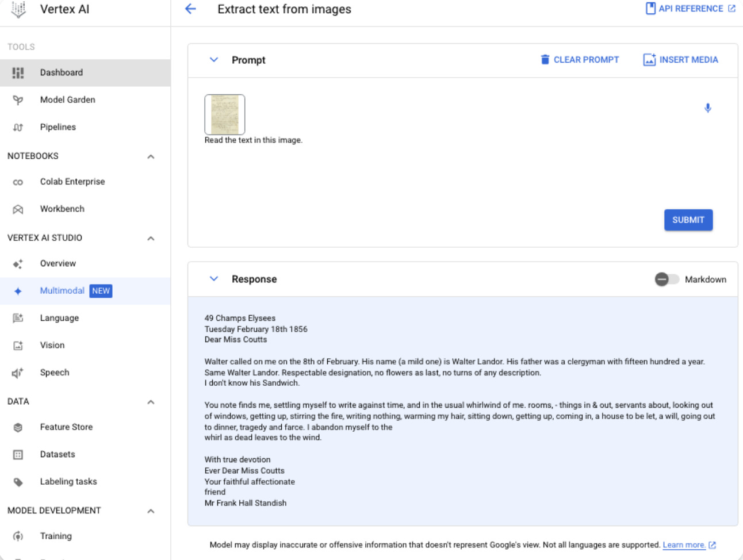The image size is (743, 560).
Task: Click the trash icon beside Clear Prompt
Action: tap(545, 59)
